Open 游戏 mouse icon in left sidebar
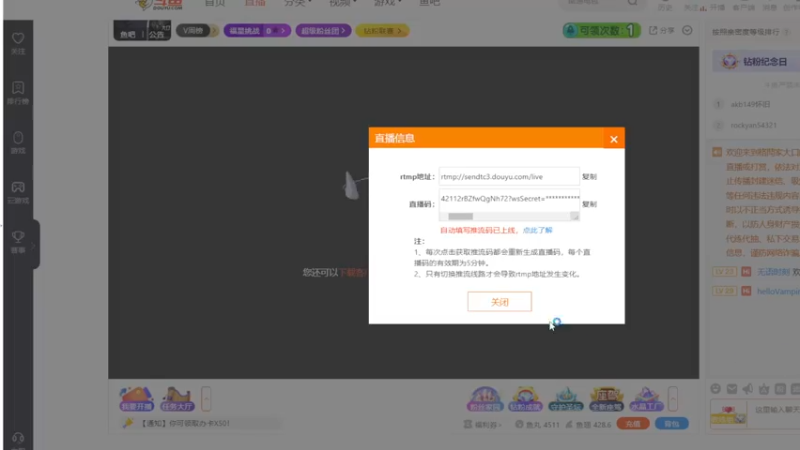Screen dimensions: 800x450 point(18,142)
